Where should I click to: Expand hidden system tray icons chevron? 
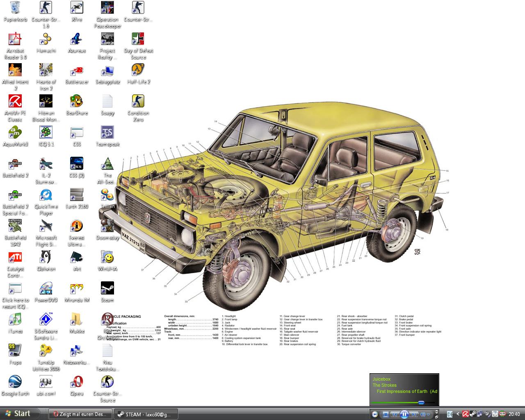pos(458,414)
